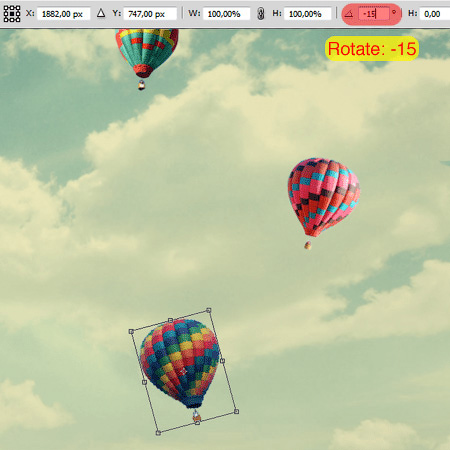Click bottom-middle transform handle of balloon

coord(197,422)
